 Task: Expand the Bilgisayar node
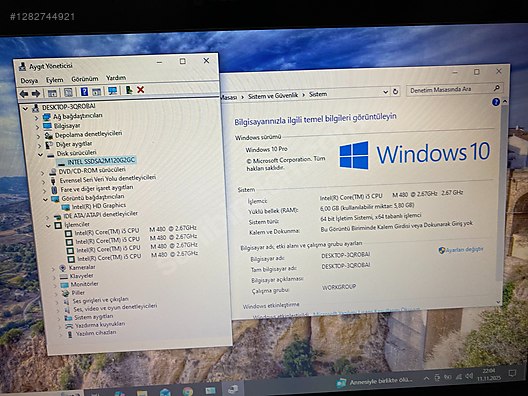tap(37, 127)
